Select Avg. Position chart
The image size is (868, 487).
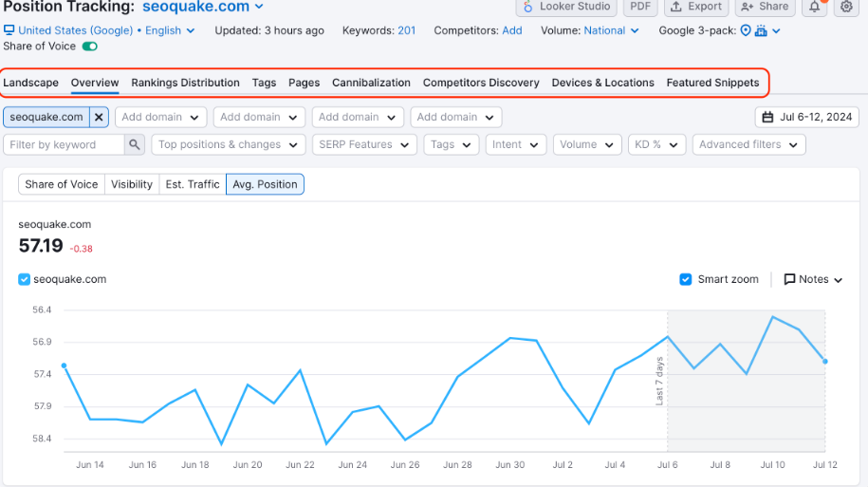266,184
